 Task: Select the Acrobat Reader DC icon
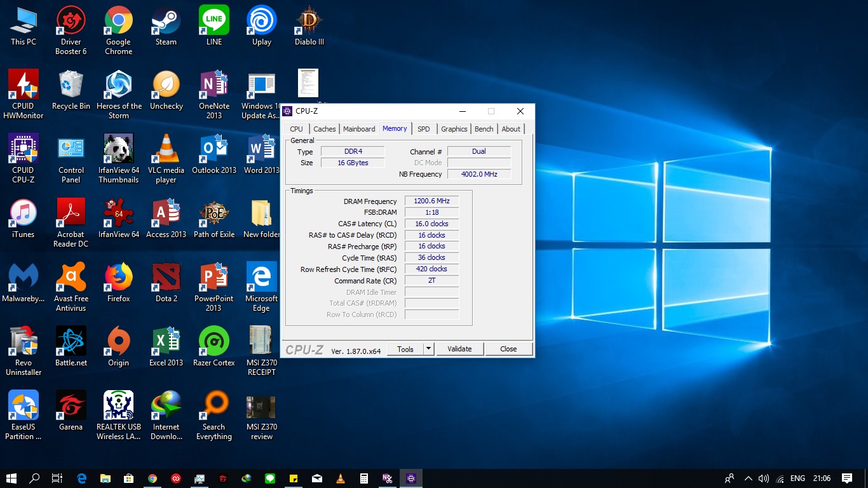coord(71,223)
